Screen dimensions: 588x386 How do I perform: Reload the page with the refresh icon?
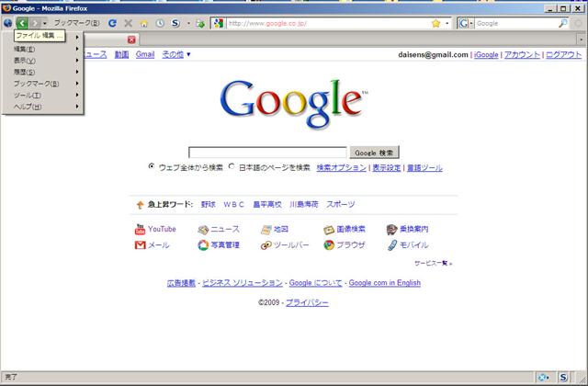(112, 22)
